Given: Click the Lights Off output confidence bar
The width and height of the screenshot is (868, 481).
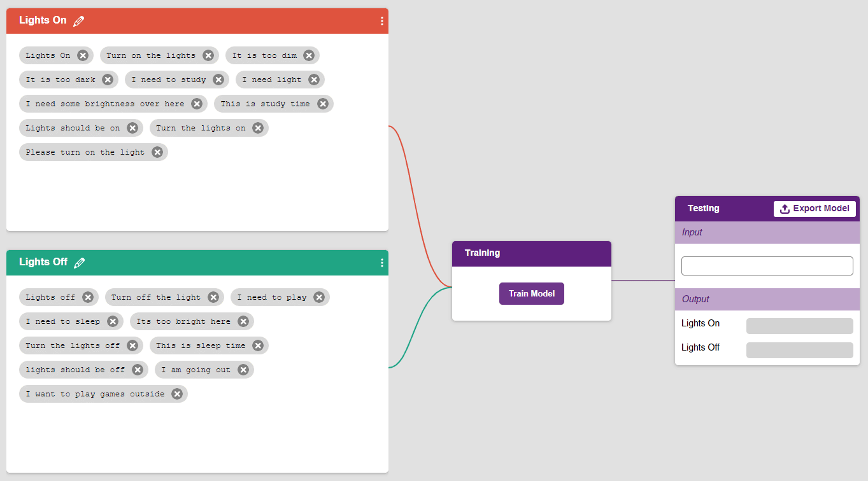Looking at the screenshot, I should tap(799, 350).
